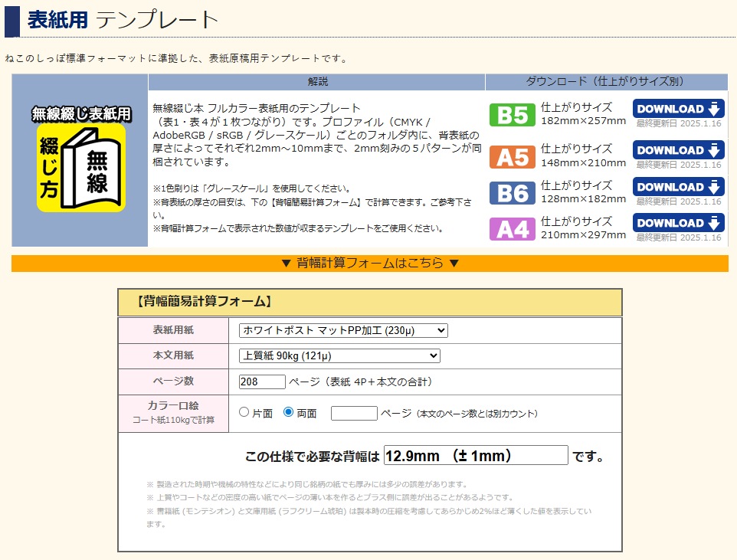Click the orange A5 size badge
Image resolution: width=737 pixels, height=560 pixels.
click(512, 156)
